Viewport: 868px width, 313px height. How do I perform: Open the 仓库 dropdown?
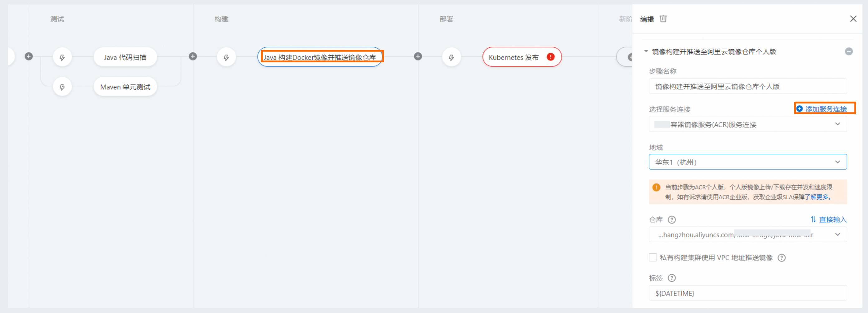point(747,234)
